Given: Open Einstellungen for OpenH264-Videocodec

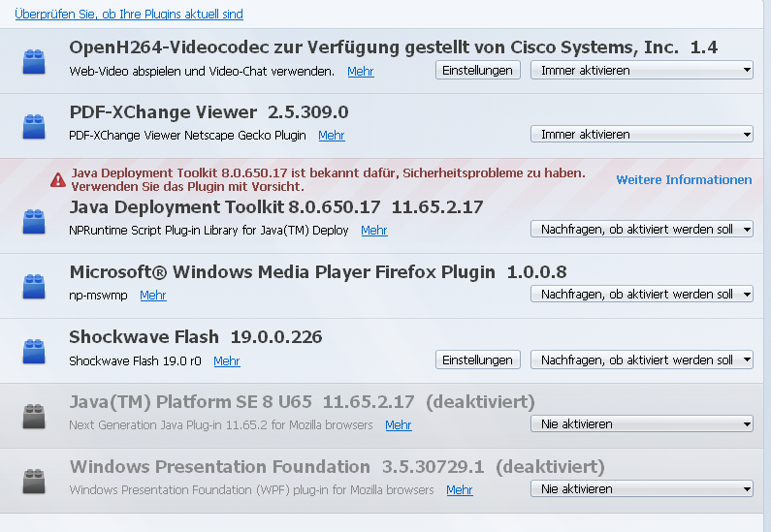Looking at the screenshot, I should [477, 70].
